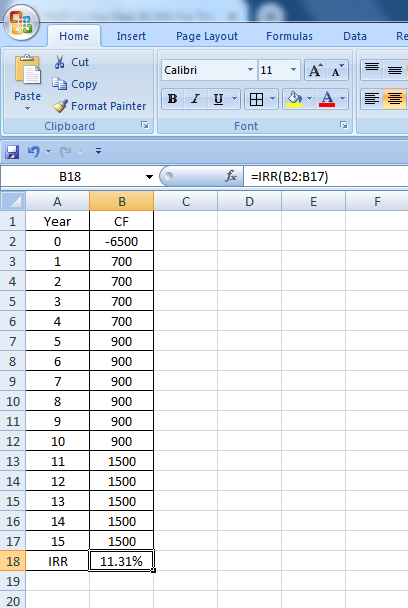Open Font dialog launcher

coord(344,125)
